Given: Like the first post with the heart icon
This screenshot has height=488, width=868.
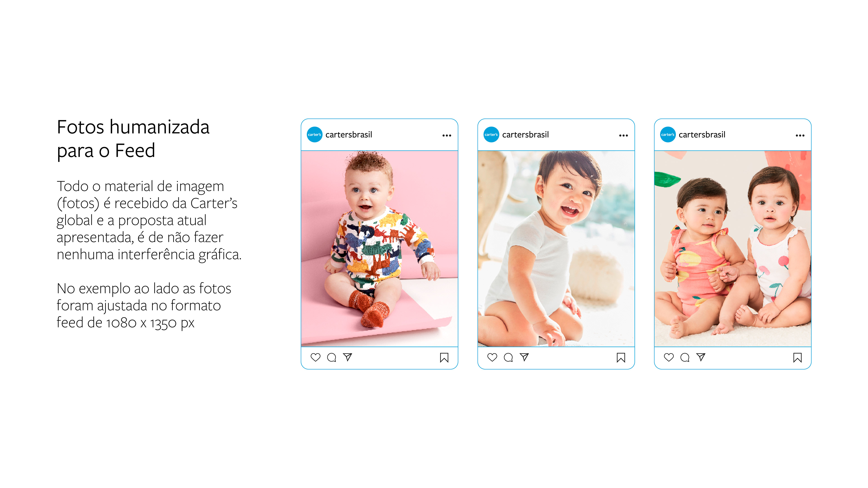Looking at the screenshot, I should 315,357.
